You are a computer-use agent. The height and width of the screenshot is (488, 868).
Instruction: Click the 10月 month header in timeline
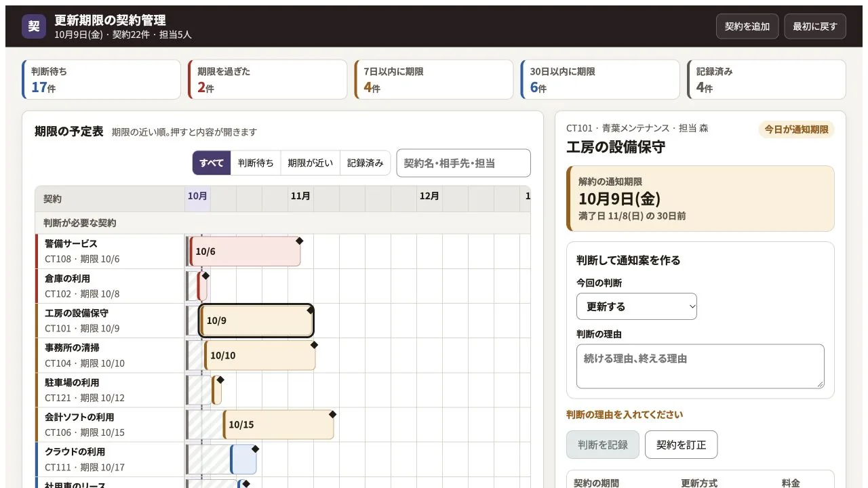point(197,196)
